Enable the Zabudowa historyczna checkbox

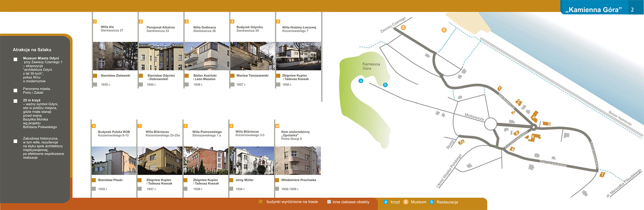(x=15, y=141)
